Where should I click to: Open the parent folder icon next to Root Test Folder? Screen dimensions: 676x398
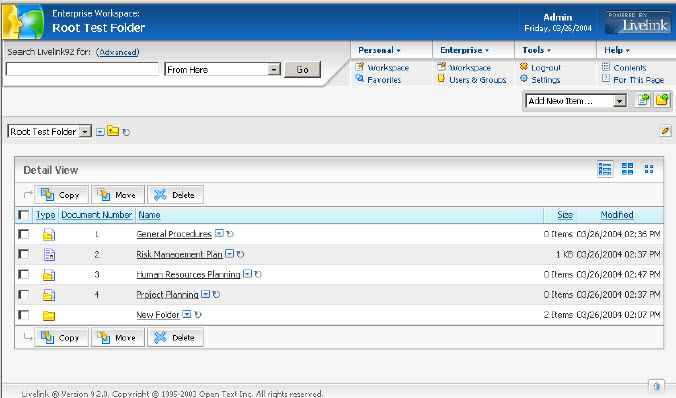click(x=113, y=131)
